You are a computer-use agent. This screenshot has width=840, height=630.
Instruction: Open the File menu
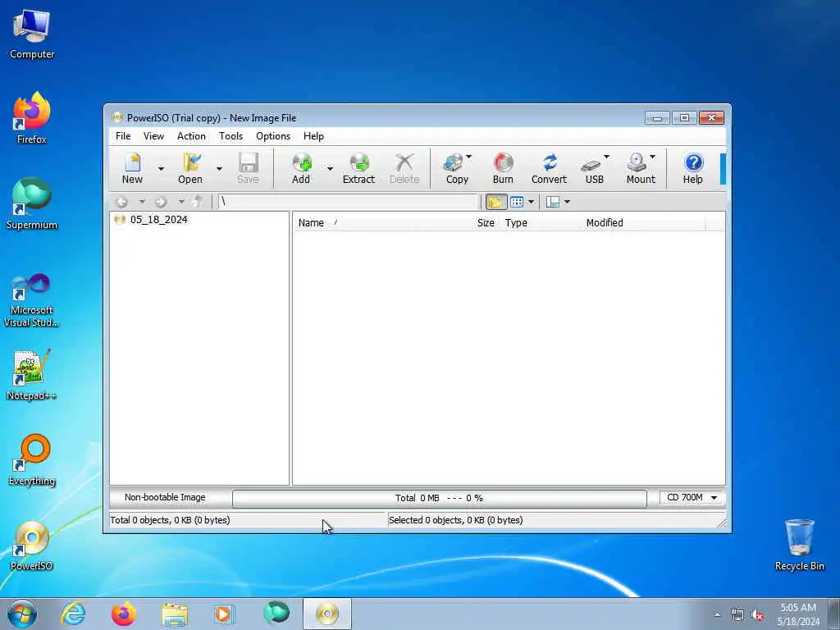click(123, 136)
